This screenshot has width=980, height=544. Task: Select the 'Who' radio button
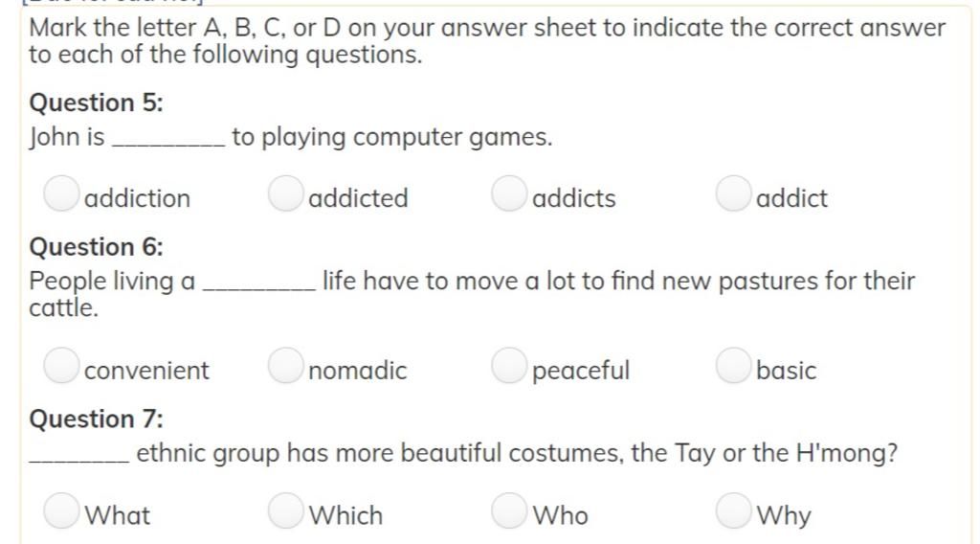[x=509, y=510]
